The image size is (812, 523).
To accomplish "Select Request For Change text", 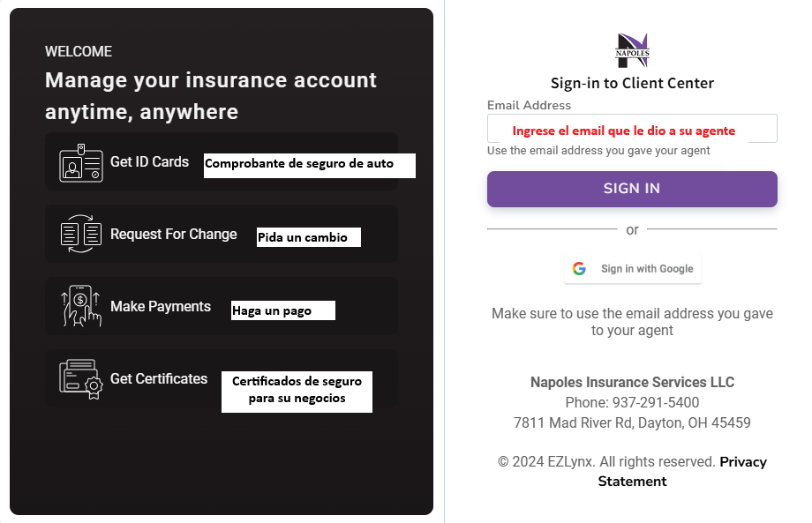I will (174, 235).
